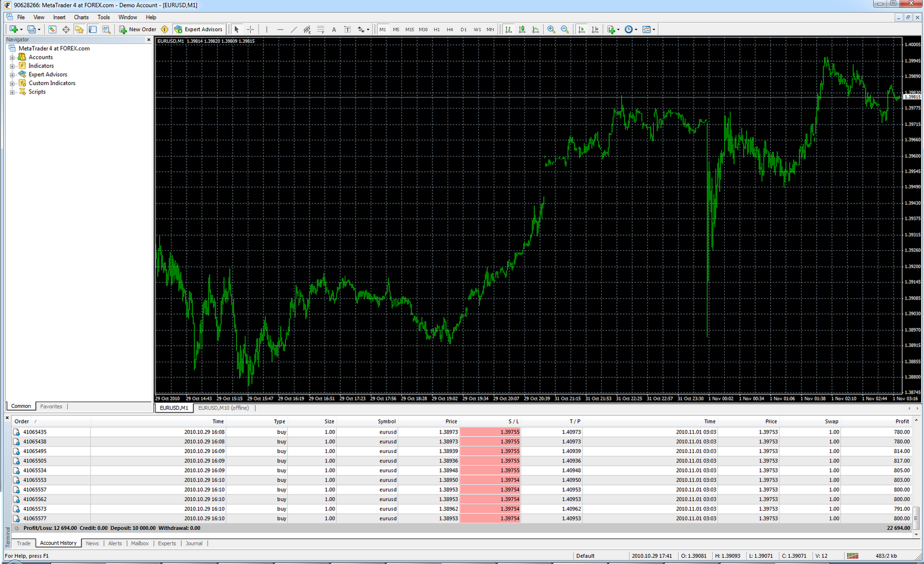Screen dimensions: 924x564
Task: Select the trendline drawing tool
Action: coord(293,29)
